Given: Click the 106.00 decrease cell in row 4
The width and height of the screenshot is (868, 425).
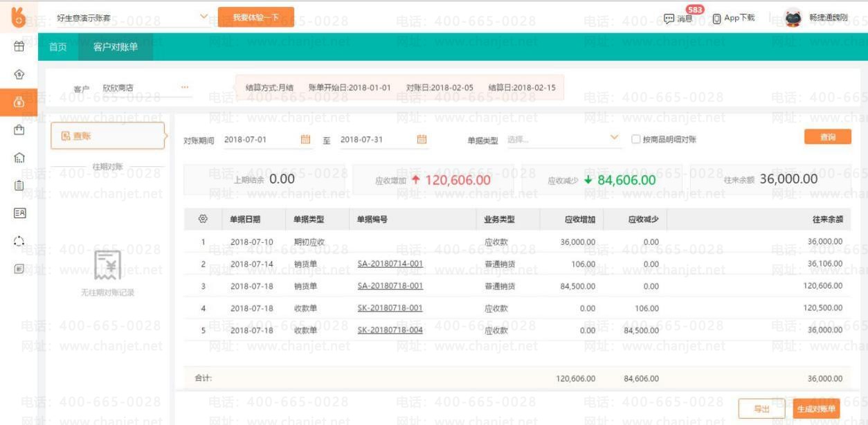Looking at the screenshot, I should point(647,308).
